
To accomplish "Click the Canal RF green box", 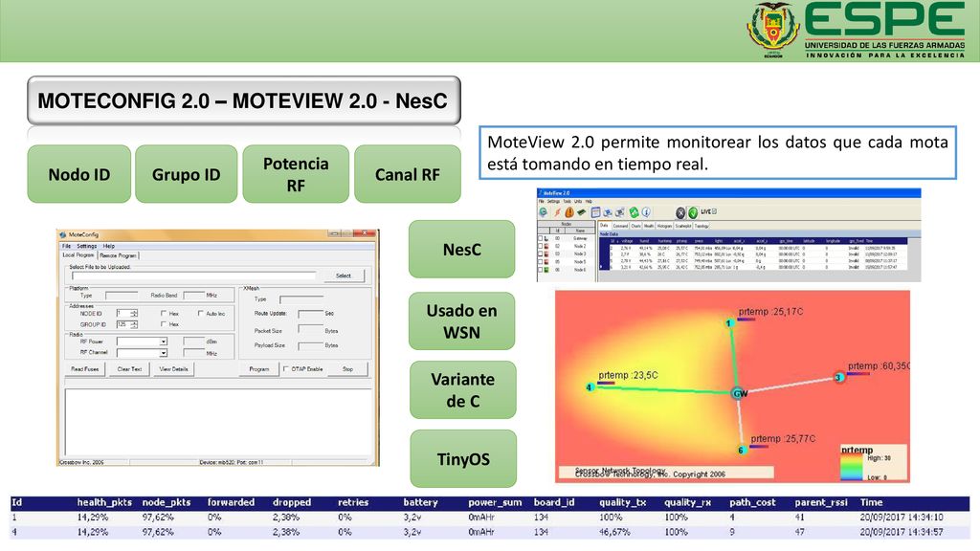I will [408, 174].
